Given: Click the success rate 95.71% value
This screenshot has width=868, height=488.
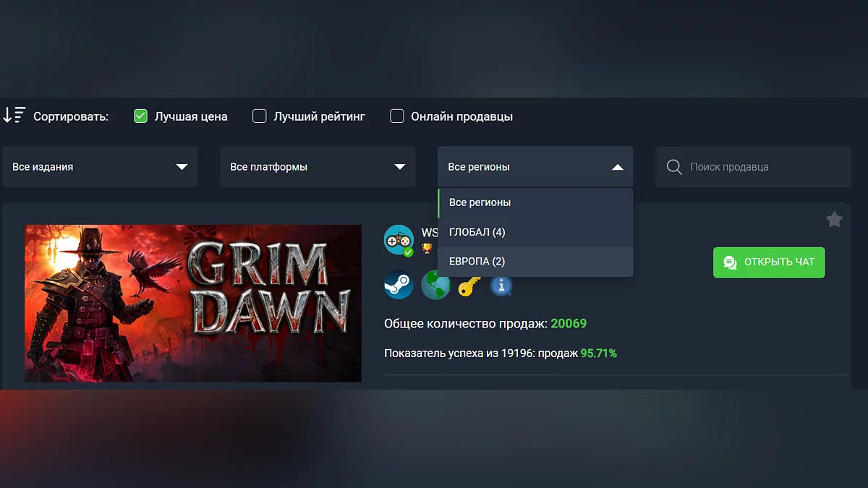Looking at the screenshot, I should pyautogui.click(x=599, y=354).
